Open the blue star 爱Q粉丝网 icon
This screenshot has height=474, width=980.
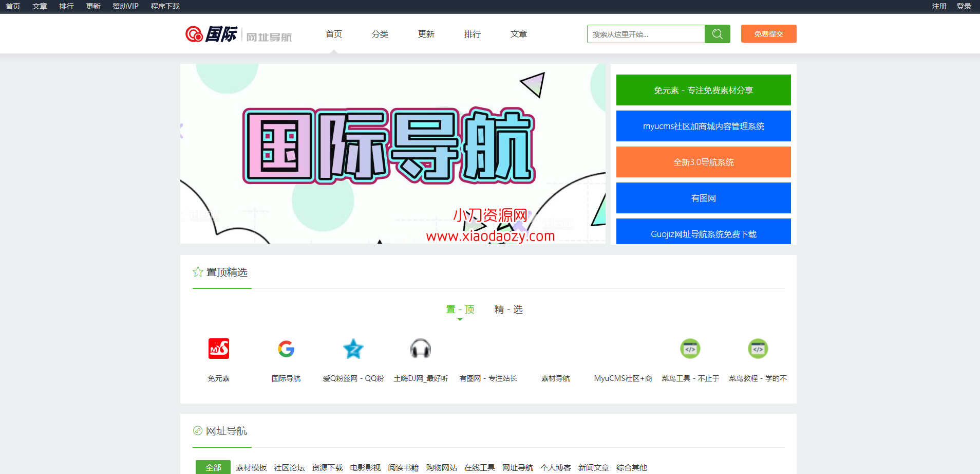pos(353,349)
